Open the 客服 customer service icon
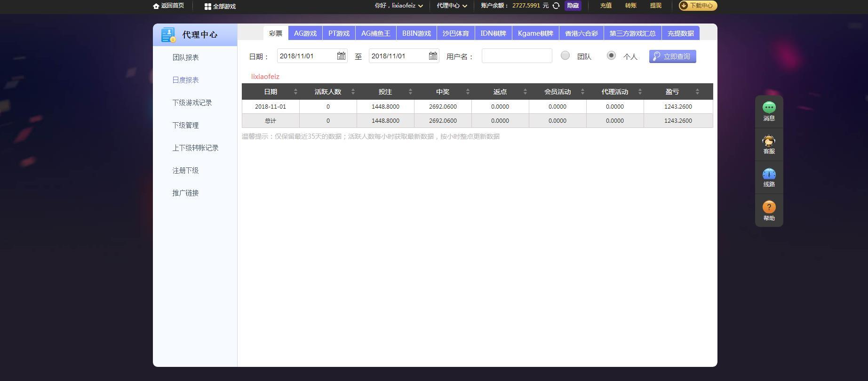 pyautogui.click(x=769, y=141)
